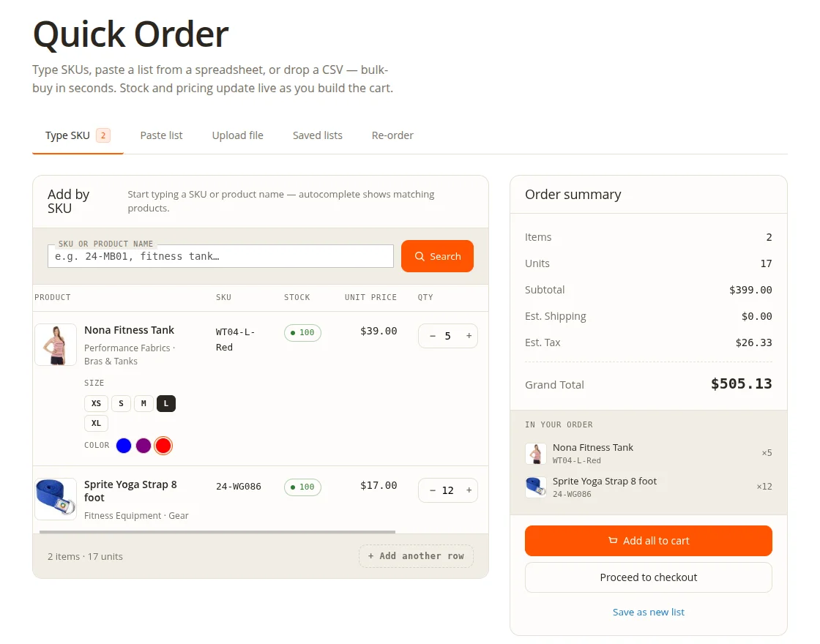The width and height of the screenshot is (820, 644).
Task: Choose size S for Nona Fitness Tank
Action: (121, 403)
